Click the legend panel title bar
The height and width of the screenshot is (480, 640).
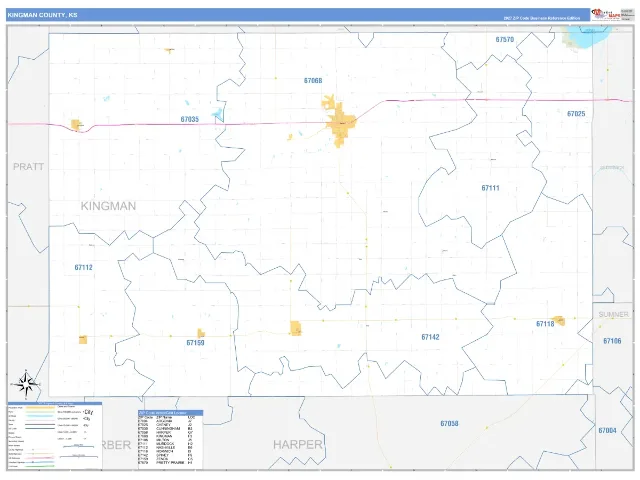coord(55,404)
